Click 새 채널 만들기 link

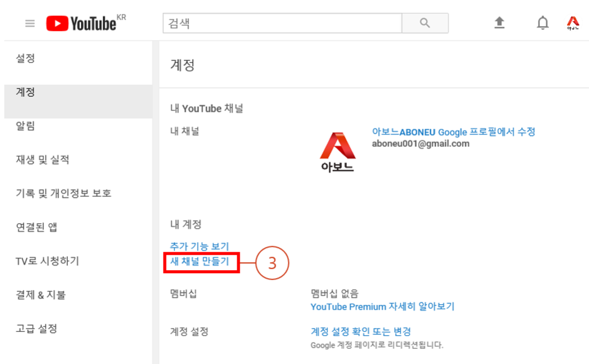coord(199,261)
